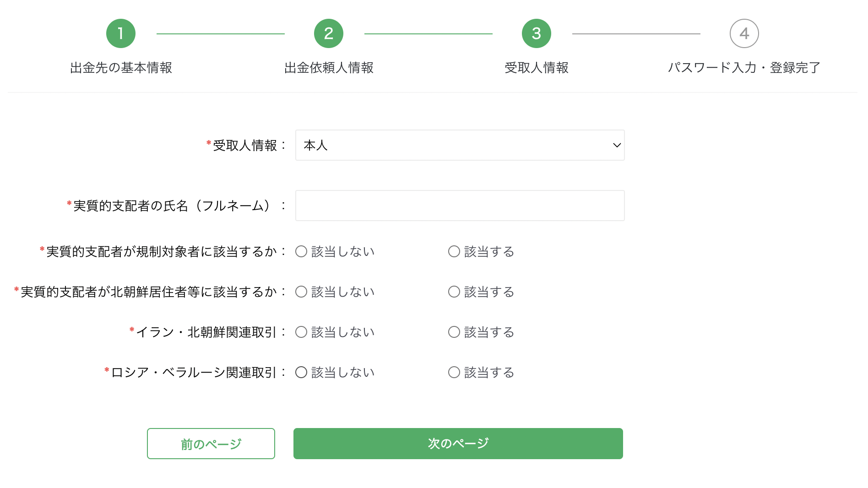
Task: Focus the 実質的支配者の氏名 input field
Action: tap(460, 206)
